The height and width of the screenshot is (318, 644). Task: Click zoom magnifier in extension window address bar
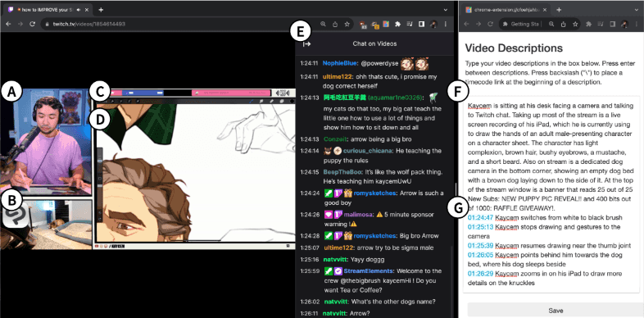[551, 25]
